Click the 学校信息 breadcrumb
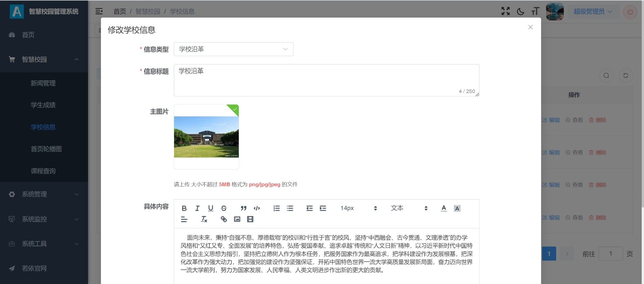 coord(182,11)
